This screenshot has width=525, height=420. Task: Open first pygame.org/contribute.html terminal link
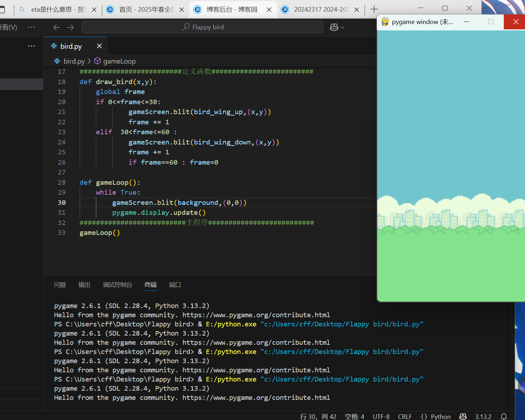(x=256, y=315)
